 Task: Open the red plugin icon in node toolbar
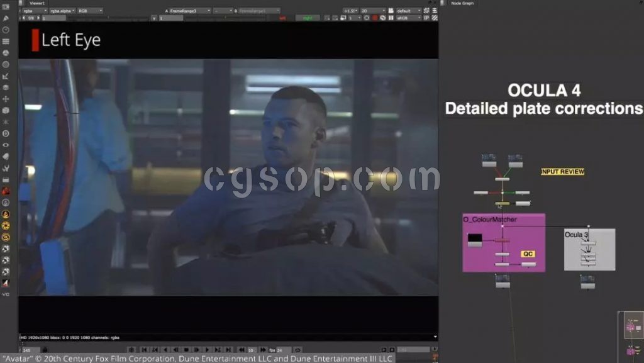(6, 191)
